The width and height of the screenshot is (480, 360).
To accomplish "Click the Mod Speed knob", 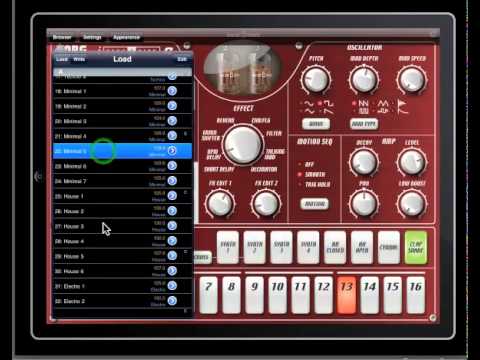I will (x=412, y=80).
